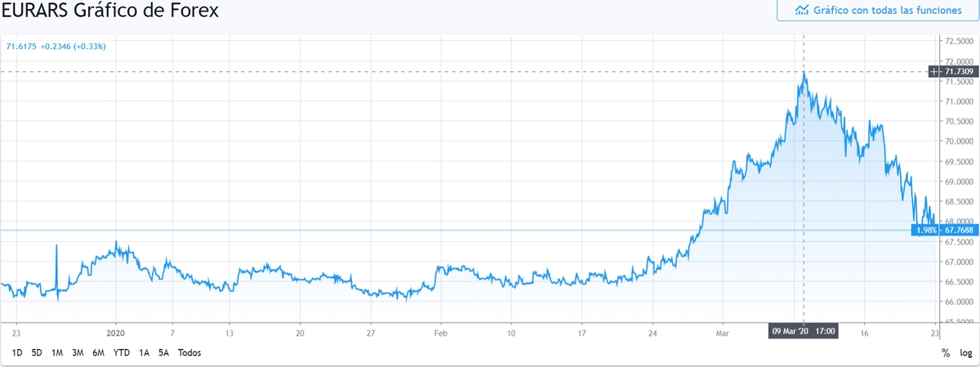Switch to the 5D time range
Image resolution: width=980 pixels, height=367 pixels.
37,353
